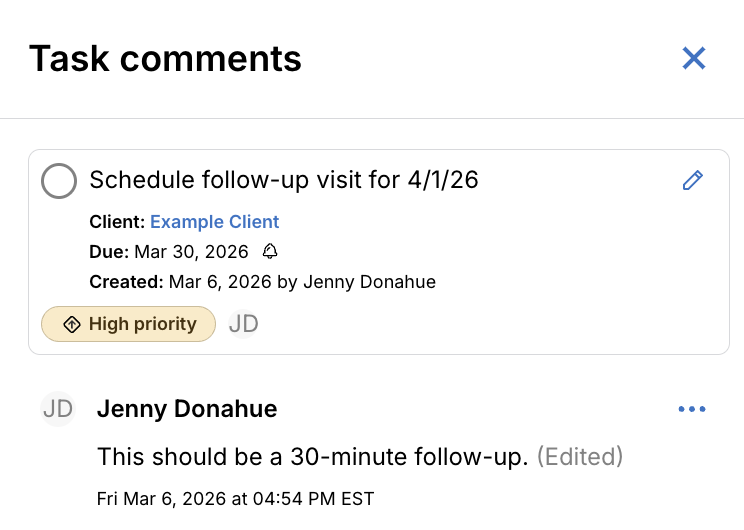Click the High priority badge
Image resolution: width=744 pixels, height=530 pixels.
point(128,324)
